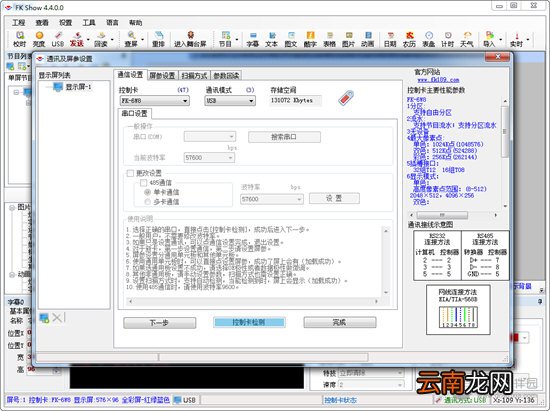Open the 波特率 dropdown beside 设置 button
Screen dimensions: 550x411
[x=272, y=199]
